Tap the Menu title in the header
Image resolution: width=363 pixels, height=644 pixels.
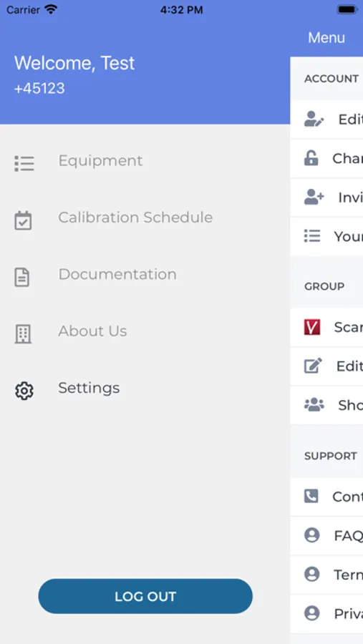[x=326, y=38]
